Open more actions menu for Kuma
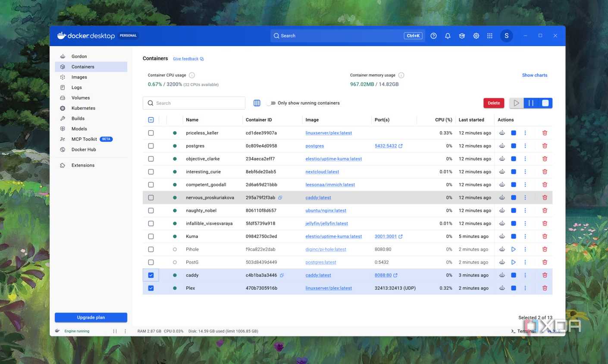 click(525, 236)
